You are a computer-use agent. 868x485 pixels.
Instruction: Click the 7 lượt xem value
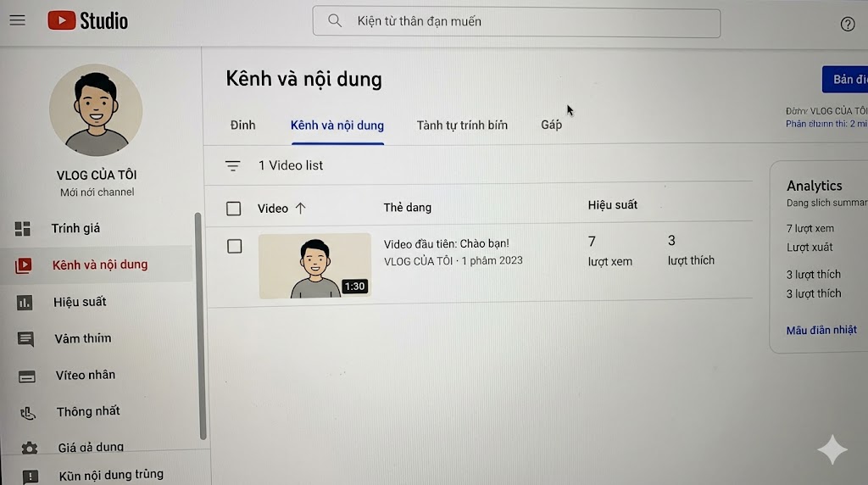(x=609, y=251)
